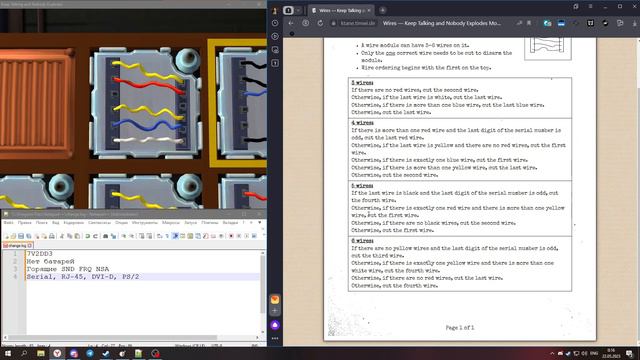Toggle the highlighted word wrap toolbar button
The height and width of the screenshot is (360, 640).
coord(175,236)
